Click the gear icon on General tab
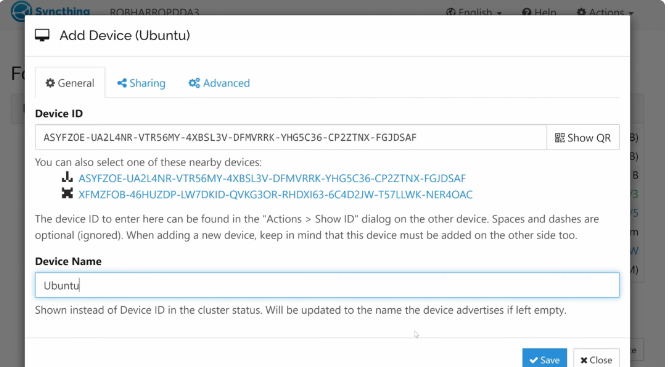 pos(50,83)
